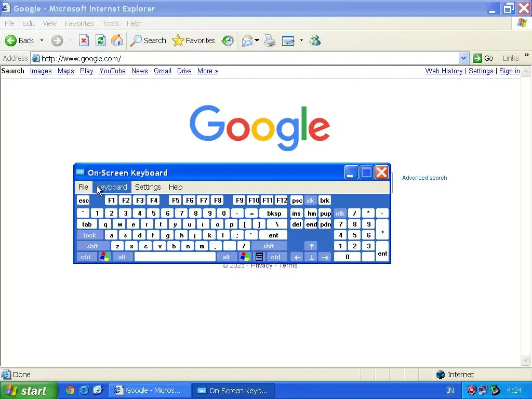Image resolution: width=532 pixels, height=399 pixels.
Task: Stop page loading with red X icon
Action: [x=84, y=41]
